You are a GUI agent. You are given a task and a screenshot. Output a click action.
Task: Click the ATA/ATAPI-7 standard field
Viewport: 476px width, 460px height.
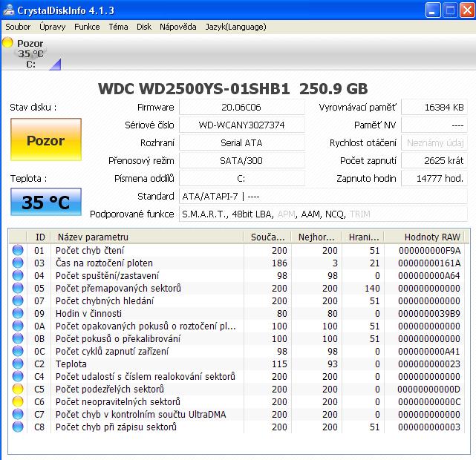323,196
